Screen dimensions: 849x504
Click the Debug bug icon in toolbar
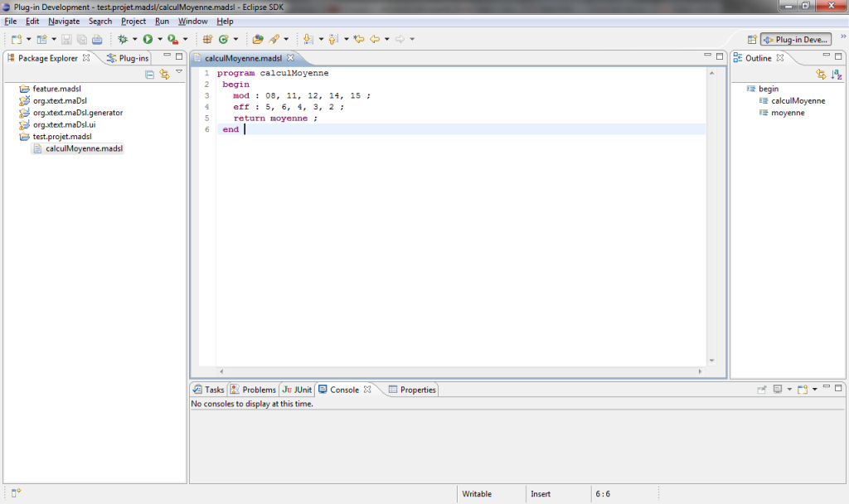[123, 39]
